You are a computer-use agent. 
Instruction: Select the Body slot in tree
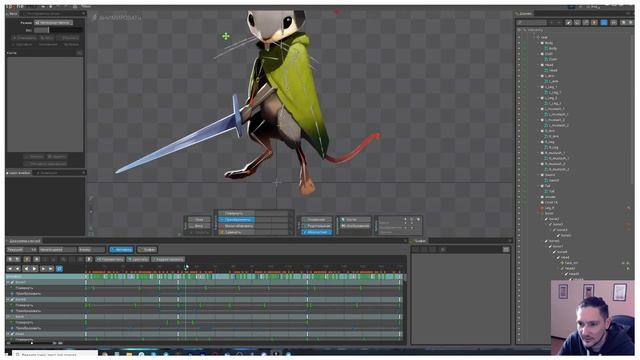pos(549,43)
